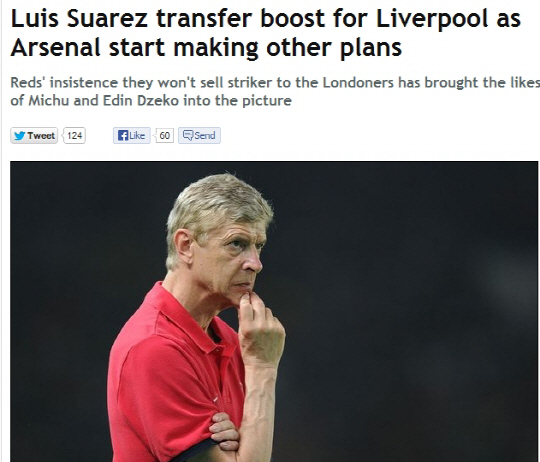Click the Facebook Send button
This screenshot has height=462, width=540.
199,136
